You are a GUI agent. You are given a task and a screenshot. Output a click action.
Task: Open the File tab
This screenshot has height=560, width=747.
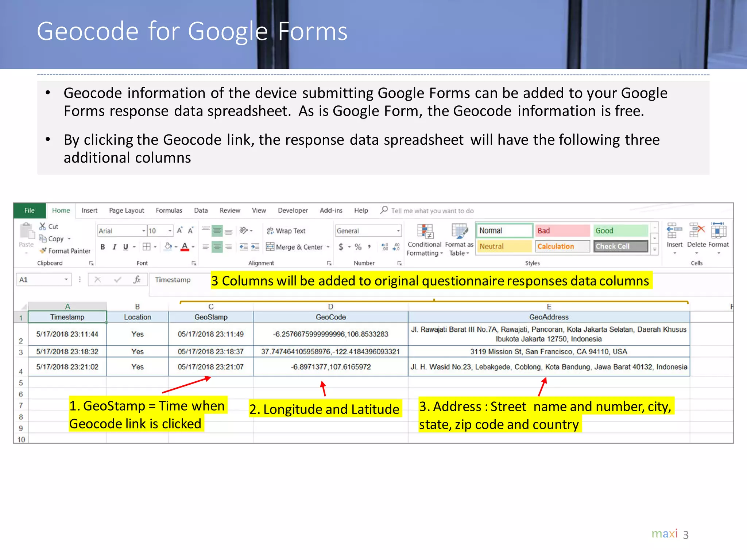(30, 210)
